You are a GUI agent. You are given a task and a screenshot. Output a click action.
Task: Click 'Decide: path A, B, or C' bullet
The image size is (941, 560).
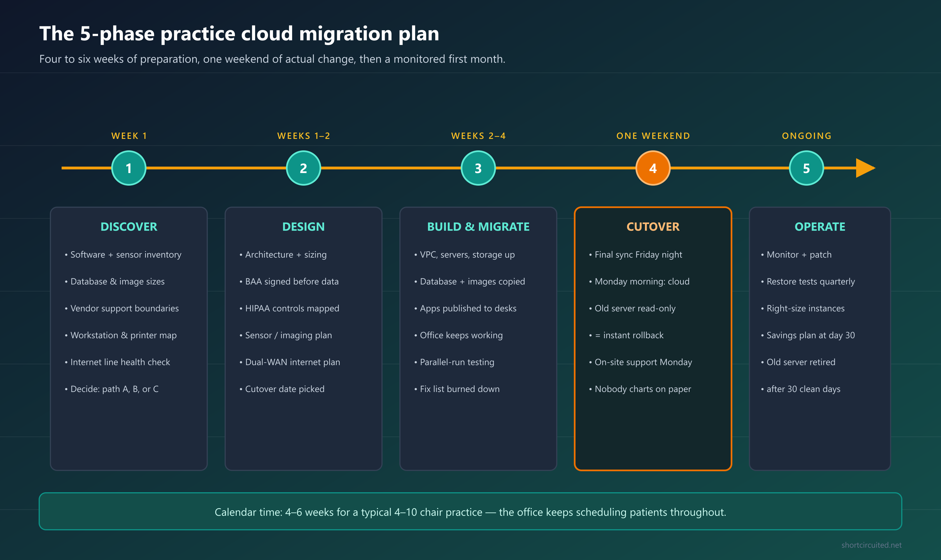(112, 389)
